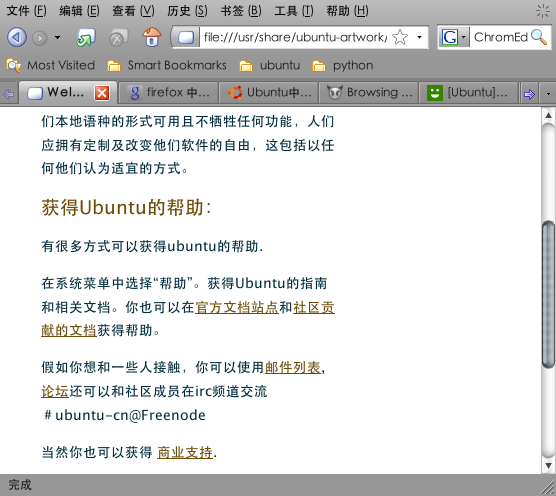This screenshot has height=496, width=556.
Task: Open the back/forward history dropdown arrow
Action: pos(57,37)
